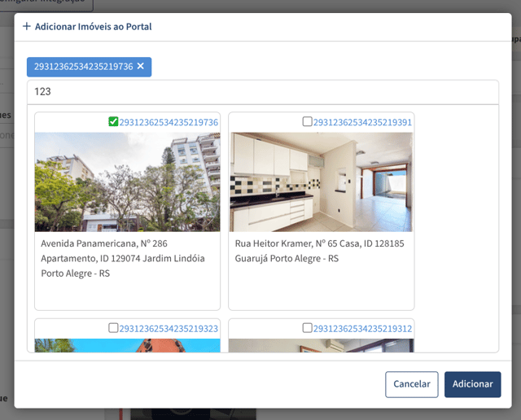Click the Rua Heitor Kramer kitchen photo
Screen dimensions: 521x420
tap(322, 182)
